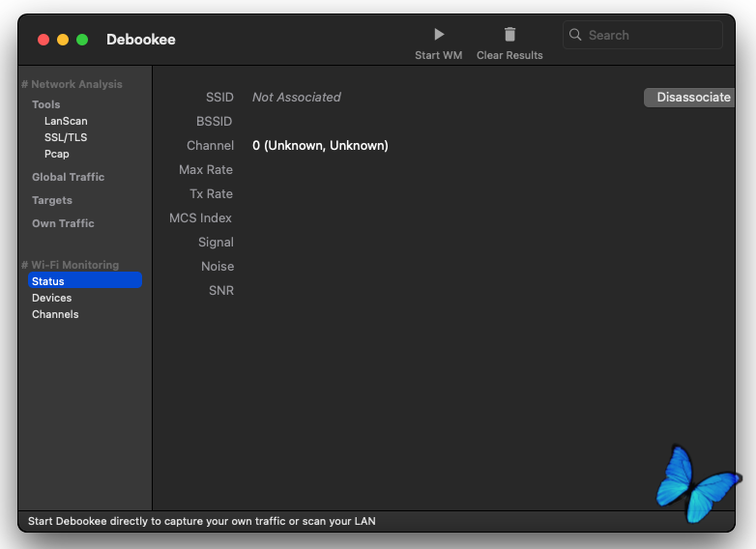Select the Wi-Fi Status item
The height and width of the screenshot is (549, 756).
(48, 281)
